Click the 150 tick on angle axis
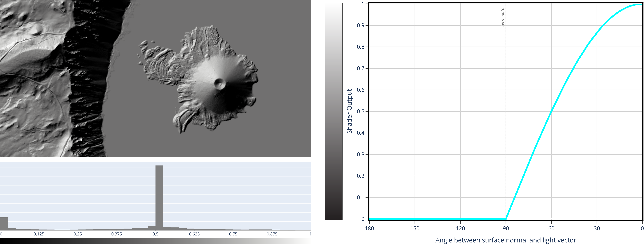The width and height of the screenshot is (644, 244). click(415, 228)
